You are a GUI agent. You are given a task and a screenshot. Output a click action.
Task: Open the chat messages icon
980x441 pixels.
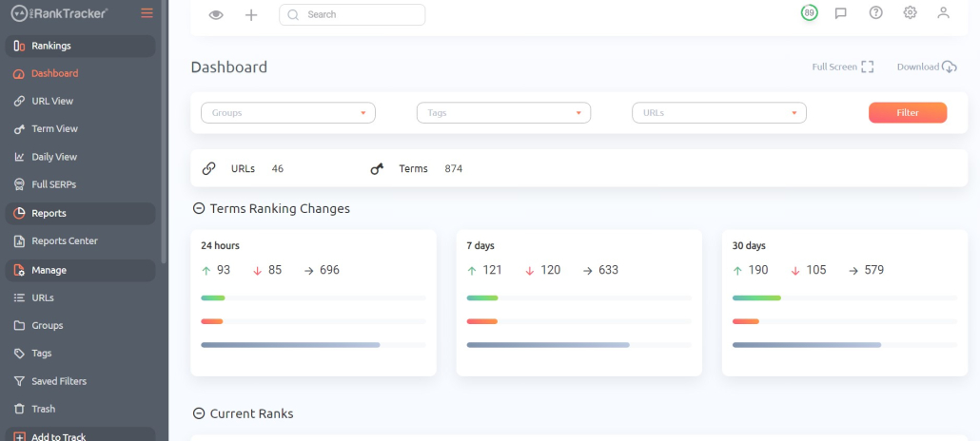(841, 13)
